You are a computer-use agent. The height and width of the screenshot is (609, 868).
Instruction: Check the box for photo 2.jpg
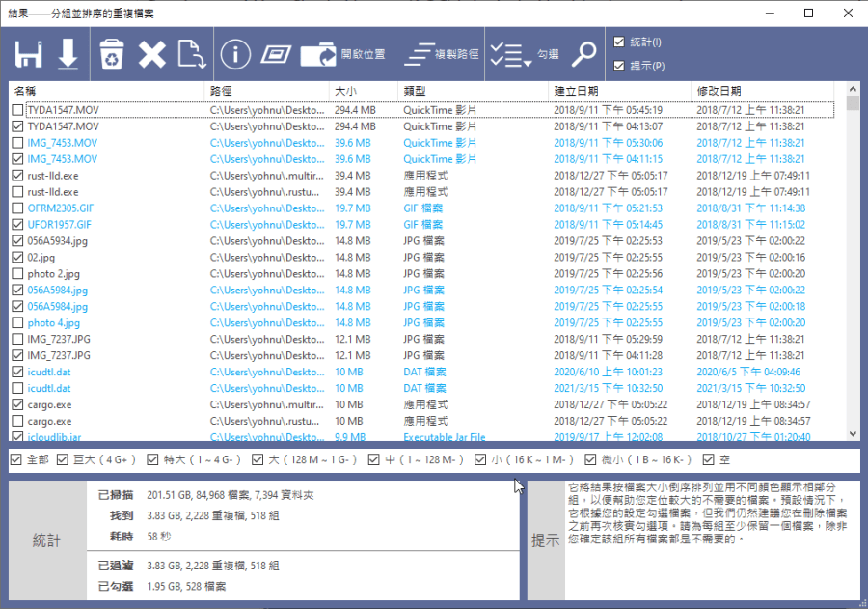coord(17,274)
